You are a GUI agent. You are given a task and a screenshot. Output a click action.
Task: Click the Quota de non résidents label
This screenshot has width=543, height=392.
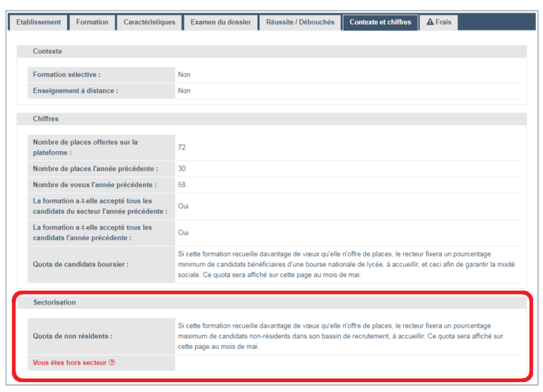[72, 336]
